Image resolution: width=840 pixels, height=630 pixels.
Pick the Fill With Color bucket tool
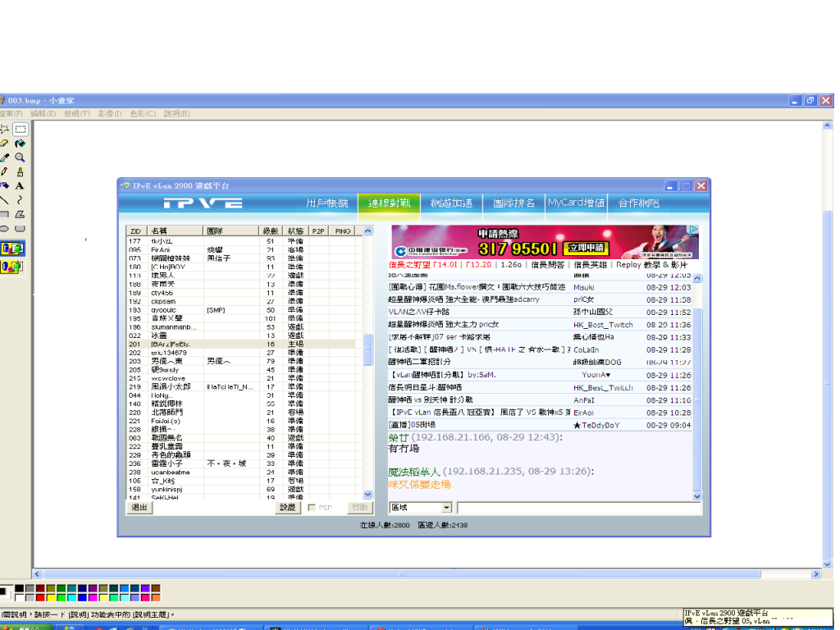pyautogui.click(x=20, y=143)
